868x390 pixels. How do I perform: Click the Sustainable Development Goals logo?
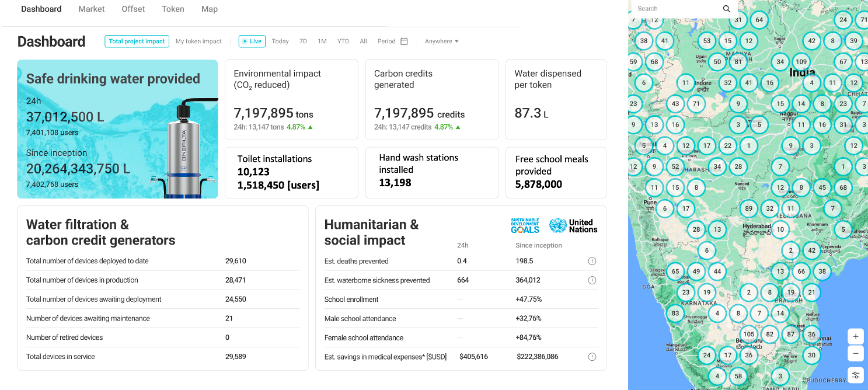tap(525, 226)
